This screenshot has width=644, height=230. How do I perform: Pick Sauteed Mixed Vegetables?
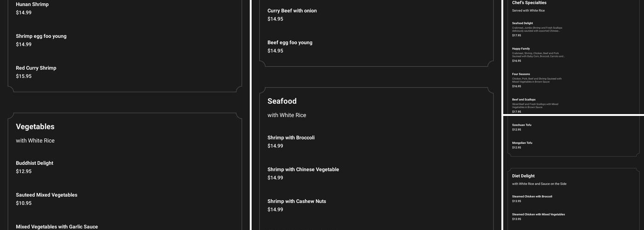coord(46,195)
